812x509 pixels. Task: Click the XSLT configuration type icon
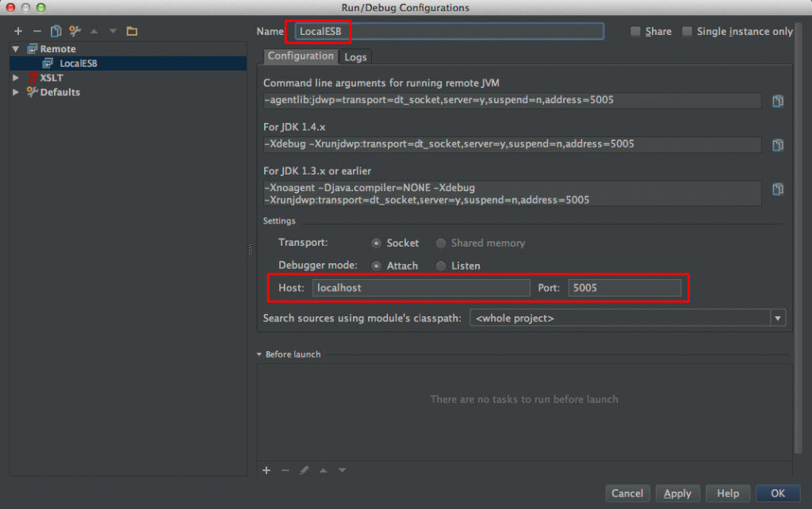point(33,78)
